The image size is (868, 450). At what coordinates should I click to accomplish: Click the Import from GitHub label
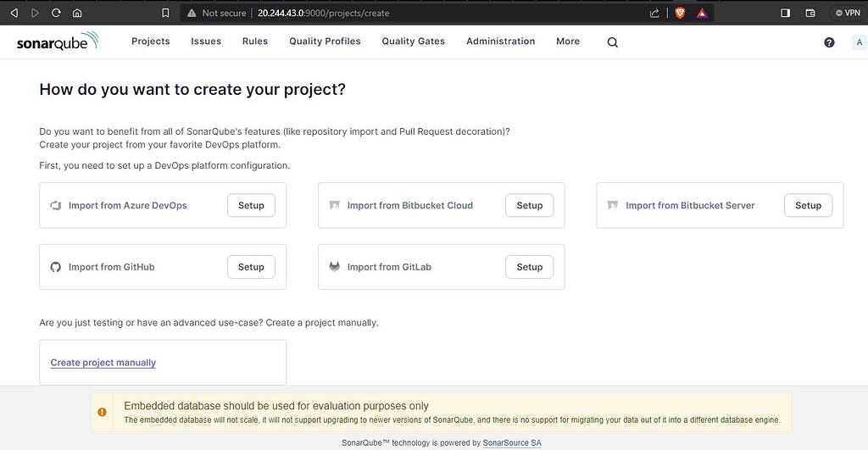tap(112, 267)
